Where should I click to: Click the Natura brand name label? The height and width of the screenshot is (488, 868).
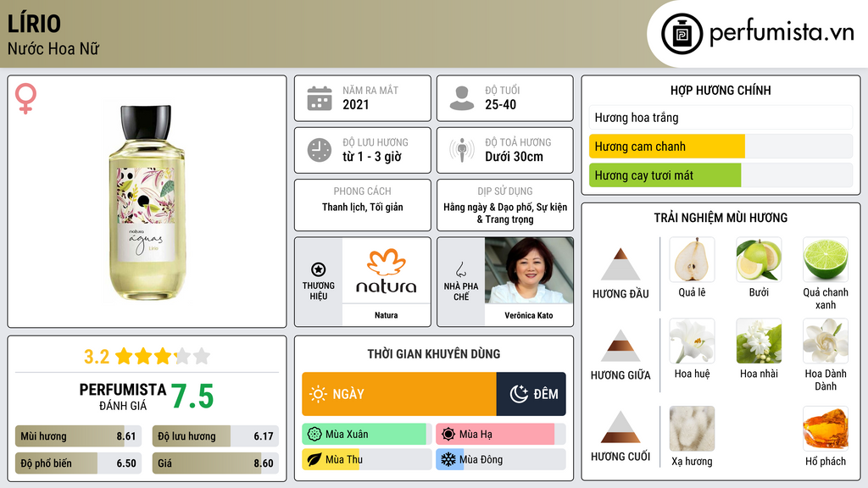(x=386, y=315)
